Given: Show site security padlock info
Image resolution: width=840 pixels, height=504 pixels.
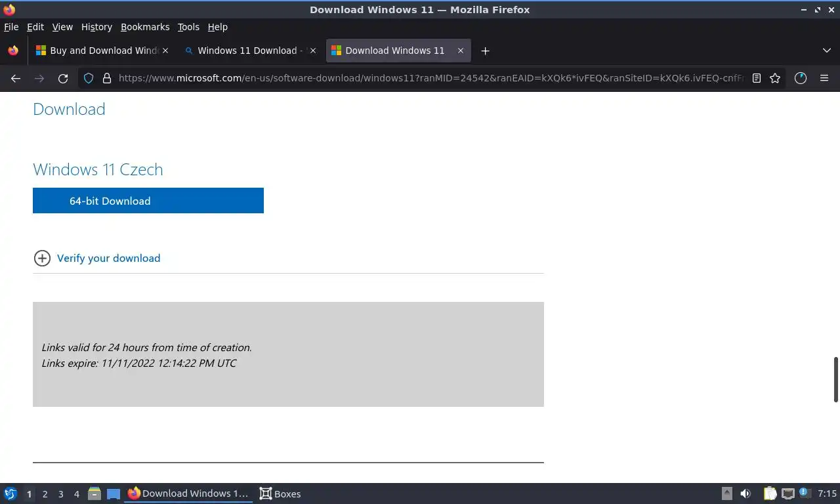Looking at the screenshot, I should coord(107,78).
